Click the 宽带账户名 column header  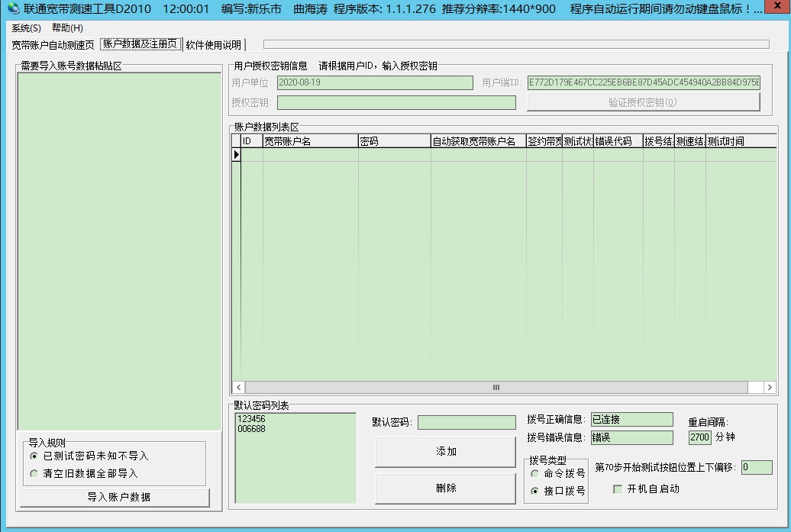[310, 141]
